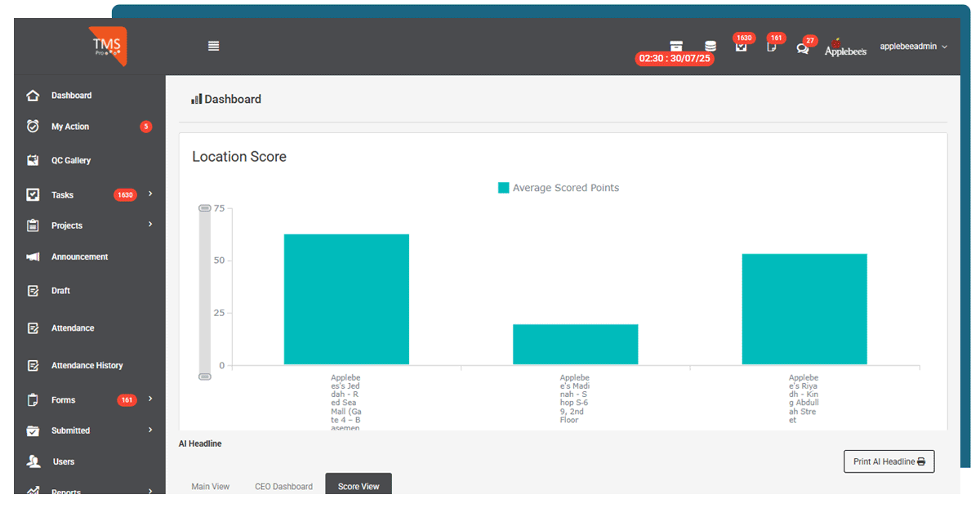Click the hamburger menu icon

[213, 47]
